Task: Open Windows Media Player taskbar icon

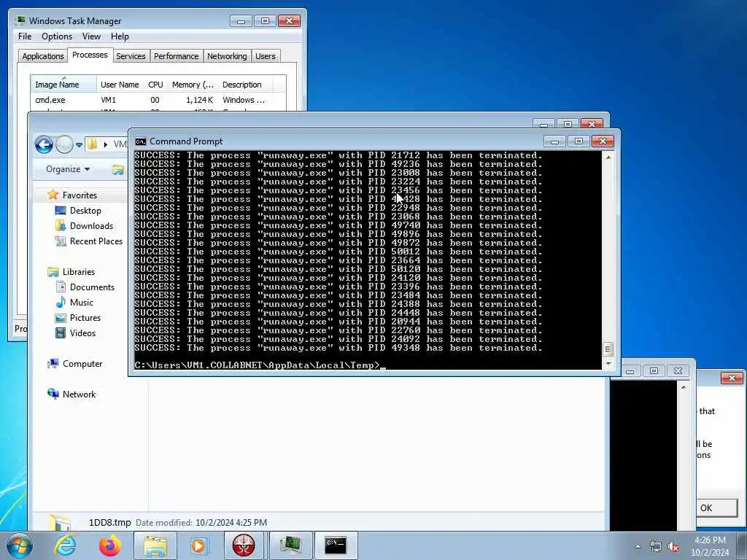Action: coord(199,545)
